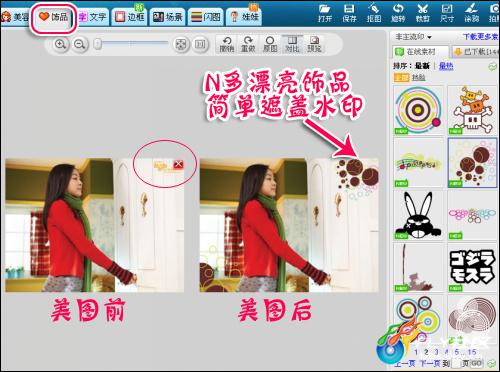Toggle the 对比 compare view button
This screenshot has width=500, height=372.
pos(292,44)
